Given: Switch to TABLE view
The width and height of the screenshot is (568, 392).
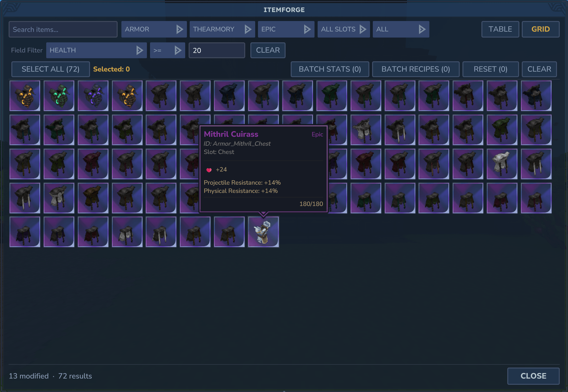Looking at the screenshot, I should pyautogui.click(x=500, y=29).
